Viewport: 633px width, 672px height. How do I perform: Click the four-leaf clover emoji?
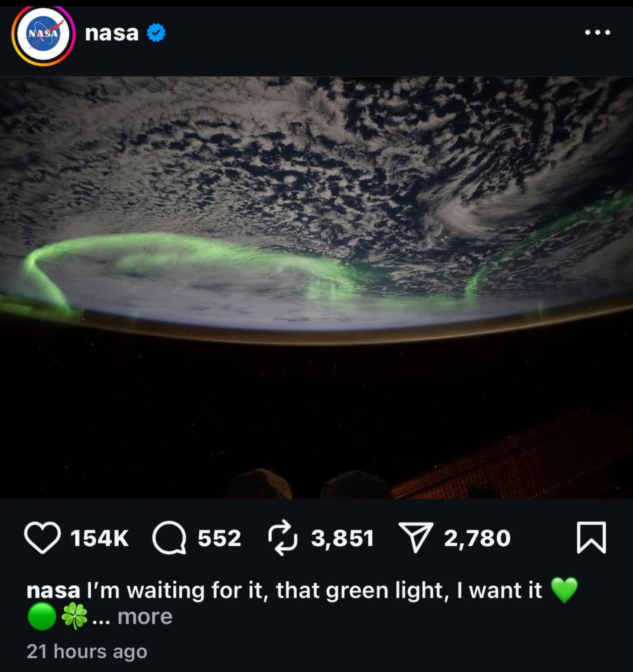(x=74, y=616)
